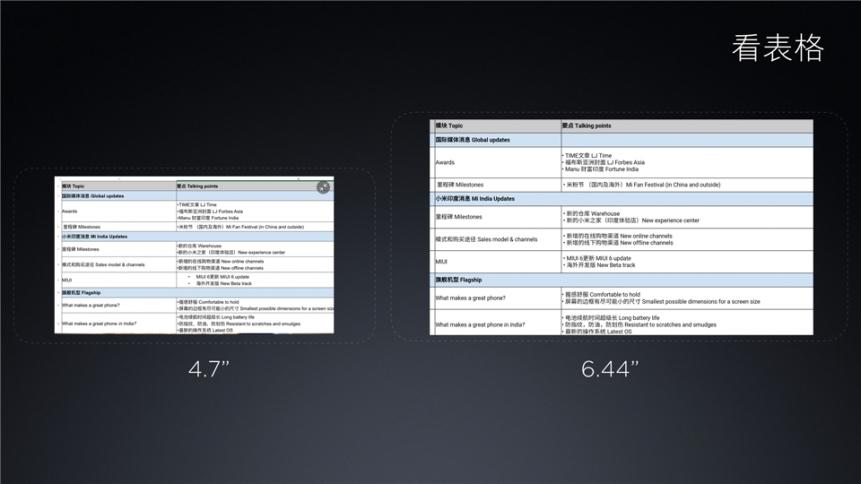Select Sales model & channels in 6.44" table
861x484 pixels.
coord(485,239)
